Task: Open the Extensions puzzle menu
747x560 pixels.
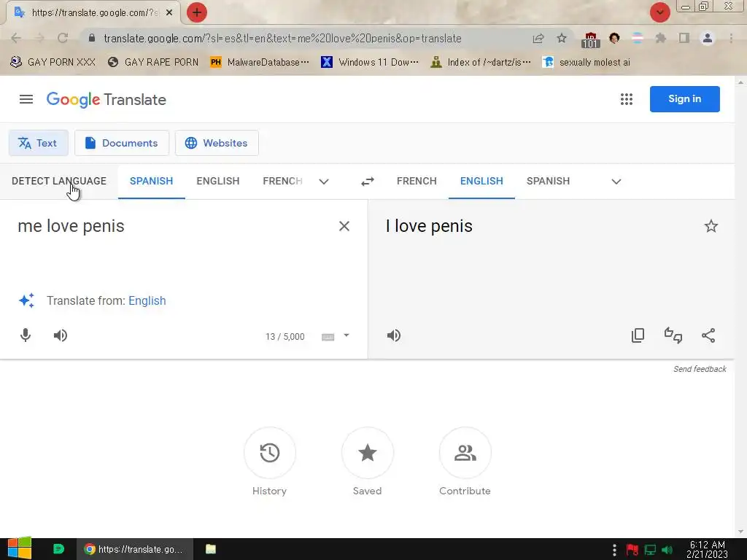Action: [661, 38]
